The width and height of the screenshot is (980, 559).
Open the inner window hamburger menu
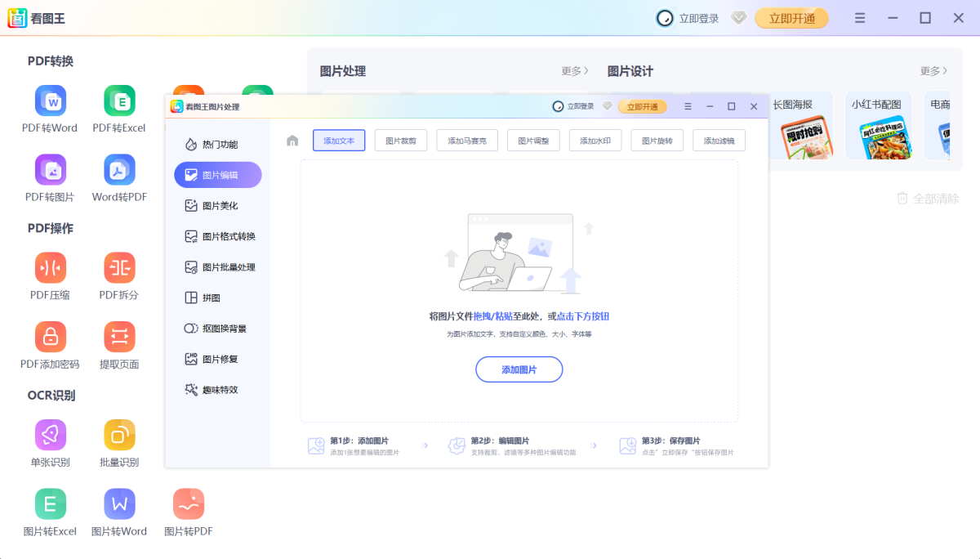688,106
